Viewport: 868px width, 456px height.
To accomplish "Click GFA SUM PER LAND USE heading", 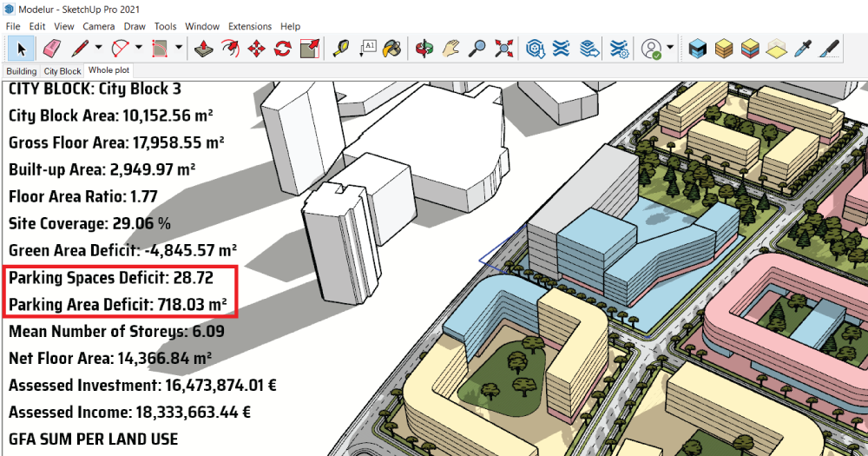I will click(93, 439).
